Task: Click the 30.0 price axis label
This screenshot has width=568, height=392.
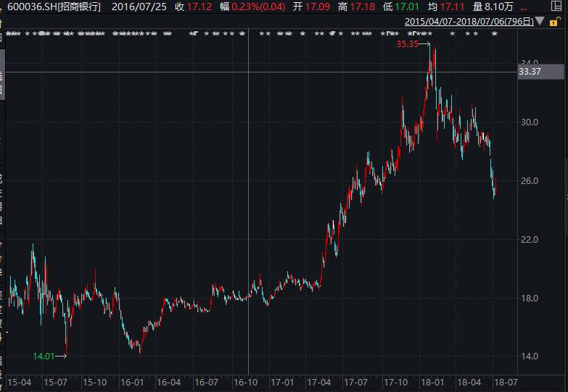Action: (529, 122)
